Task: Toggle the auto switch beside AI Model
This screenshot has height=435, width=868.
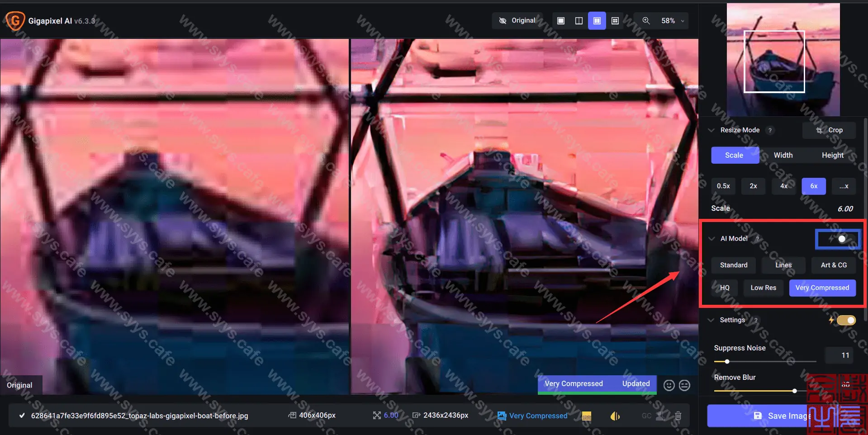Action: click(838, 239)
